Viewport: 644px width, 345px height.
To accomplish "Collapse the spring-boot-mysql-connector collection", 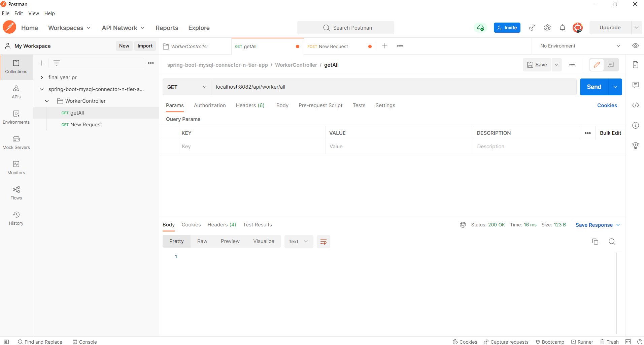I will pos(42,89).
